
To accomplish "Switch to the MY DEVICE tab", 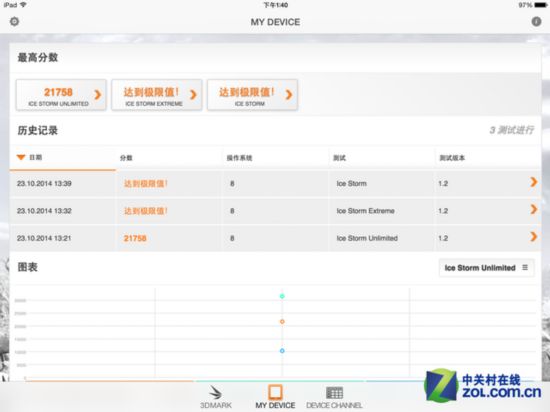I will (275, 397).
